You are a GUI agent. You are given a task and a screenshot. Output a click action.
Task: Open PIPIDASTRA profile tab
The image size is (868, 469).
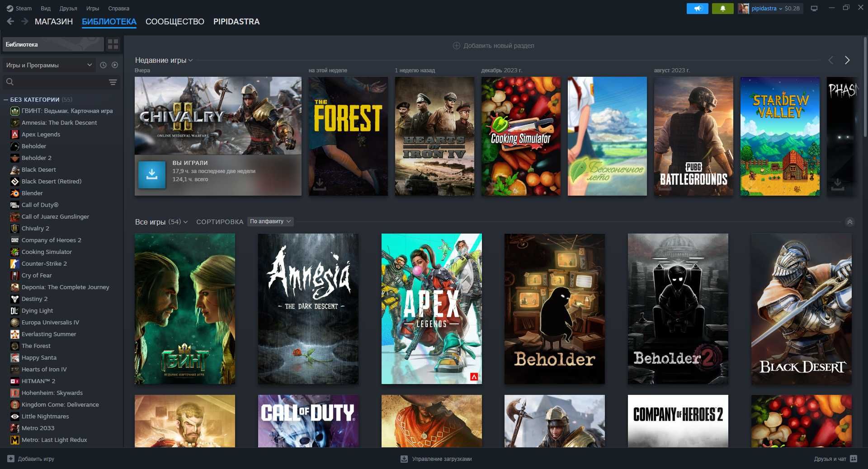point(236,22)
